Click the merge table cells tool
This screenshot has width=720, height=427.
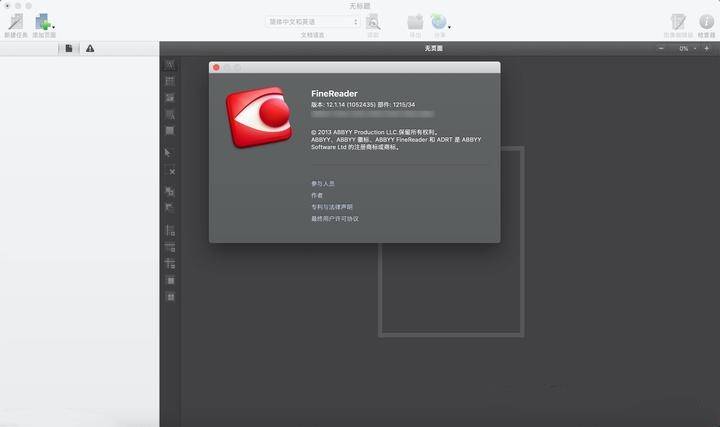click(170, 281)
